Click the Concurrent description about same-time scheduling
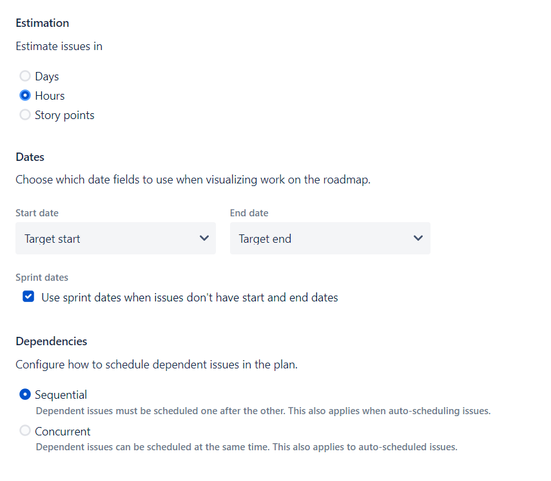This screenshot has width=551, height=481. (x=247, y=447)
